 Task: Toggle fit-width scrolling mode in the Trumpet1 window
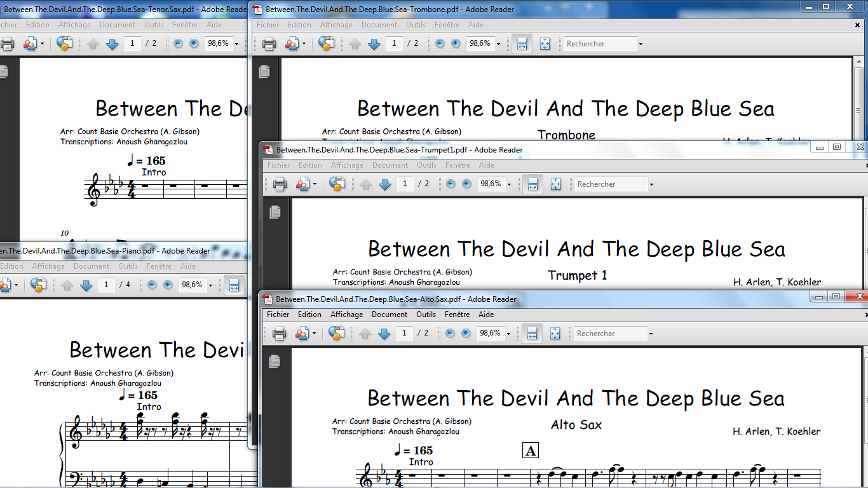[532, 184]
